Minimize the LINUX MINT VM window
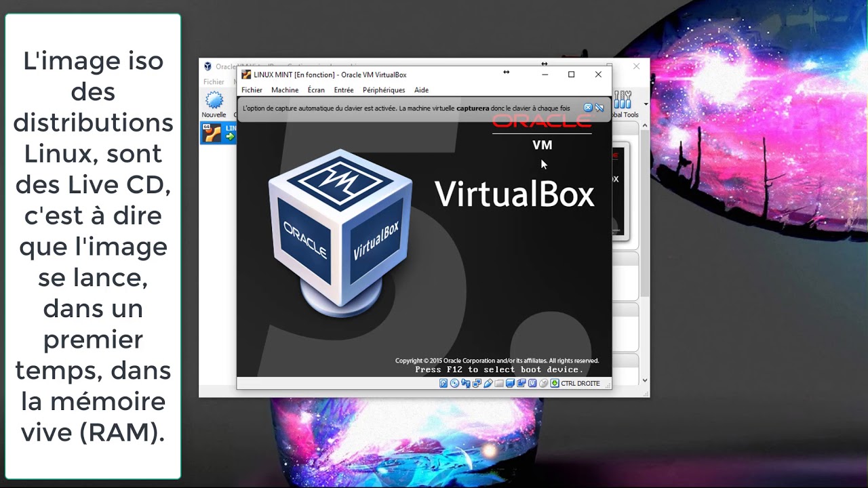The height and width of the screenshot is (488, 868). coord(545,75)
